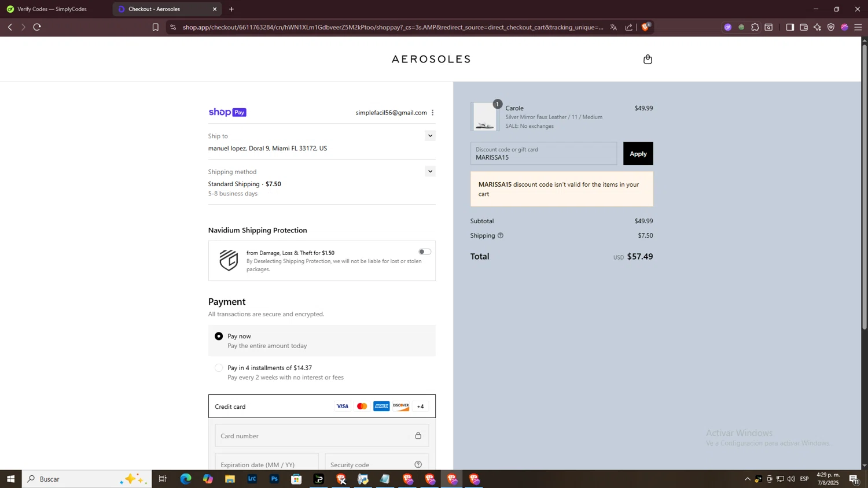The height and width of the screenshot is (488, 868).
Task: Click the MARISSA15 invalid code error message
Action: coord(561,189)
